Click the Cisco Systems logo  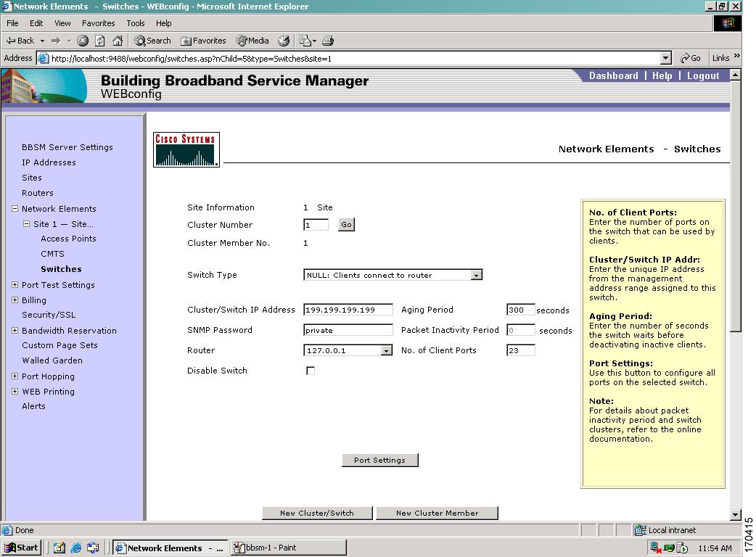click(x=186, y=150)
